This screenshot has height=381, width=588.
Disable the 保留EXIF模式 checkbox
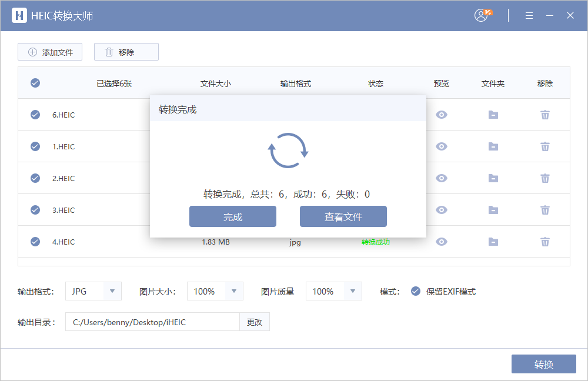(x=416, y=291)
